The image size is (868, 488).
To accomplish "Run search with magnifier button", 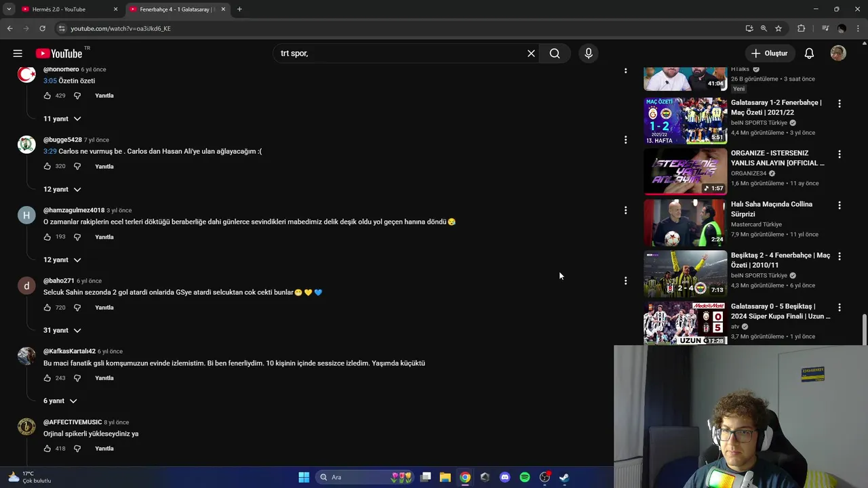I will coord(555,54).
